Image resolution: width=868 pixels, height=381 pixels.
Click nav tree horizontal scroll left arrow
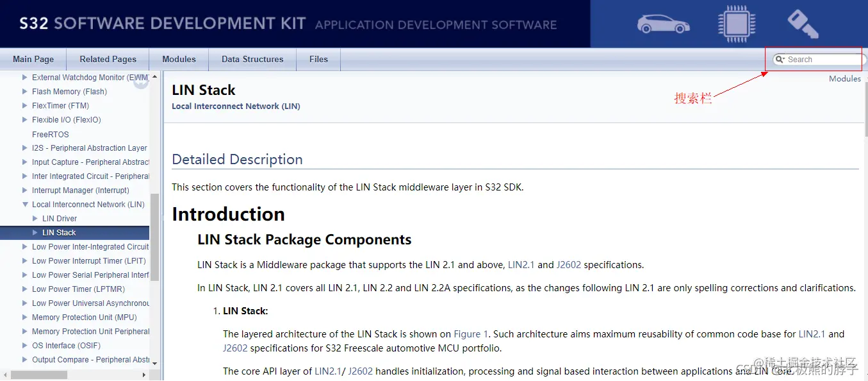pos(5,375)
